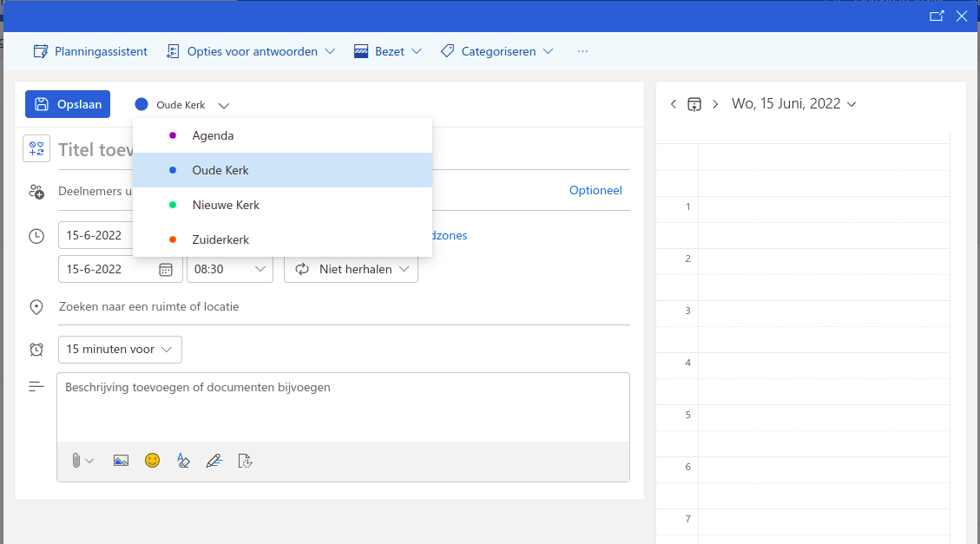Open the 15 minuten voor reminder dropdown

(x=120, y=349)
